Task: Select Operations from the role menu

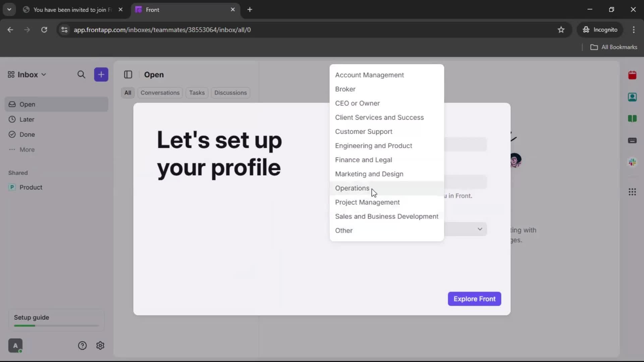Action: (352, 188)
